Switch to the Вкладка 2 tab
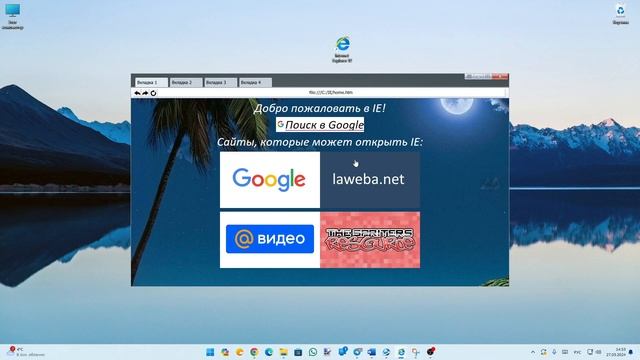This screenshot has height=360, width=640. click(186, 82)
